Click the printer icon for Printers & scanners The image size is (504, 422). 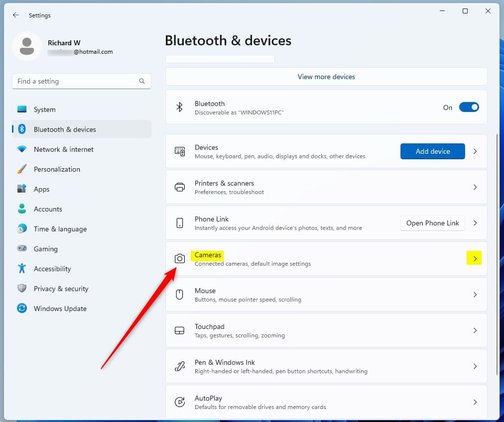click(x=180, y=187)
